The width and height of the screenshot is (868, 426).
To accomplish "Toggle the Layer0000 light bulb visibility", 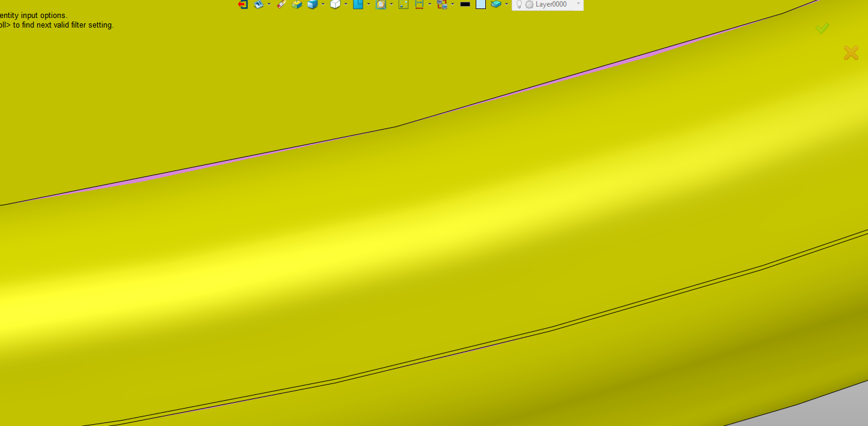I will pos(519,4).
